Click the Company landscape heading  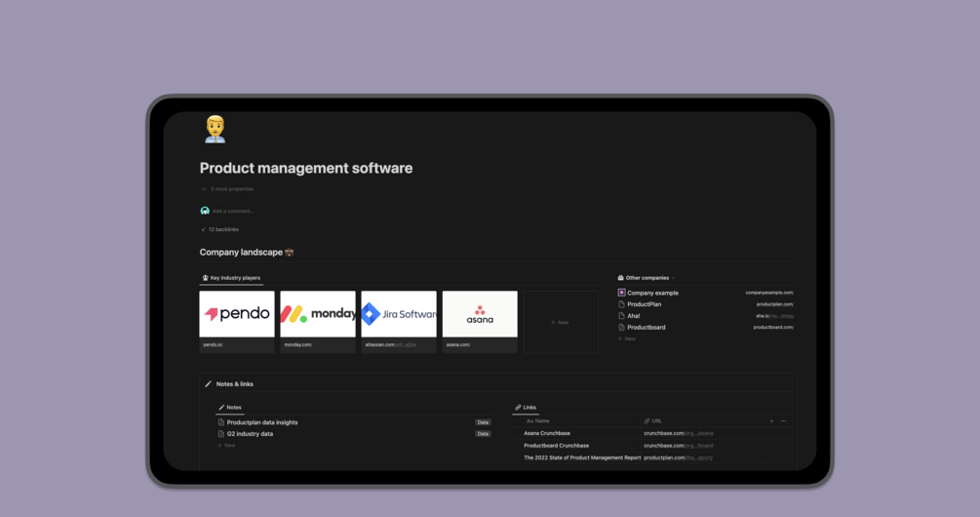(x=247, y=253)
